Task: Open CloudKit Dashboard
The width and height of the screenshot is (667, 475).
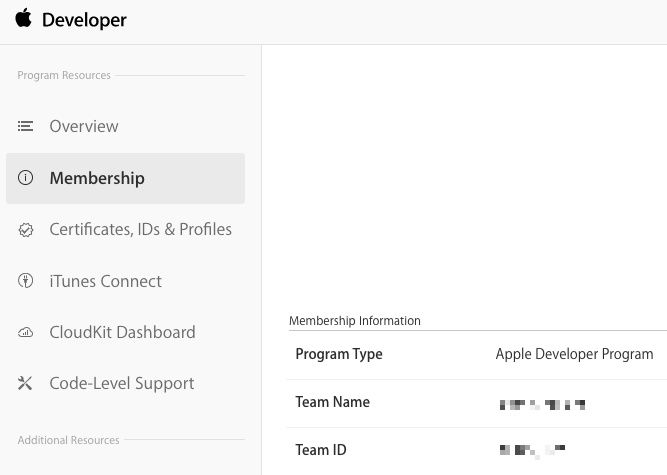Action: 123,332
